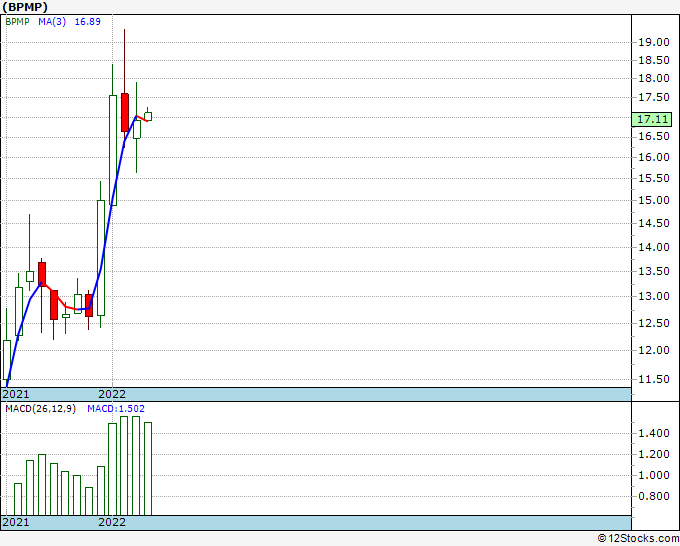Viewport: 680px width, 546px height.
Task: Click the 19.00 price axis label
Action: pyautogui.click(x=654, y=42)
